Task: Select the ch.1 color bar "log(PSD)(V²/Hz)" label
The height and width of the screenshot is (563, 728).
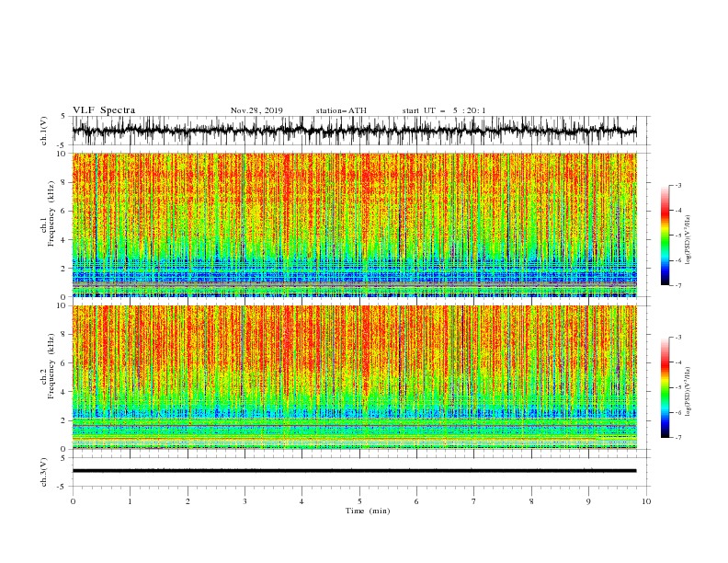Action: coord(688,240)
